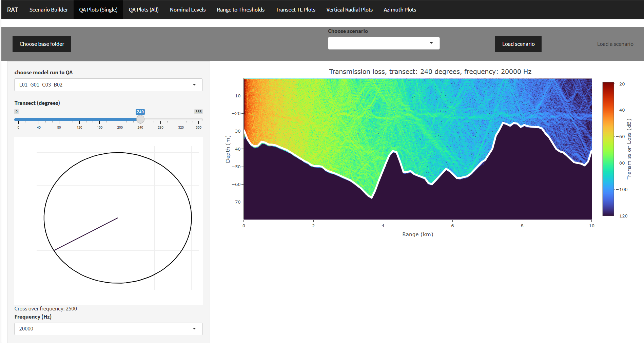644x343 pixels.
Task: Go to the Nominal Levels tab
Action: click(x=188, y=10)
